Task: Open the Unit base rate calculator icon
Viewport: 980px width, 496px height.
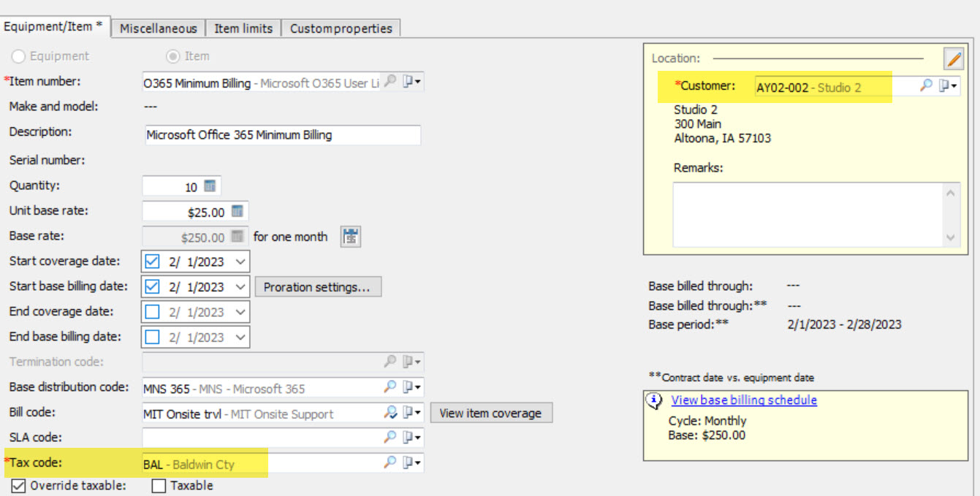Action: point(237,211)
